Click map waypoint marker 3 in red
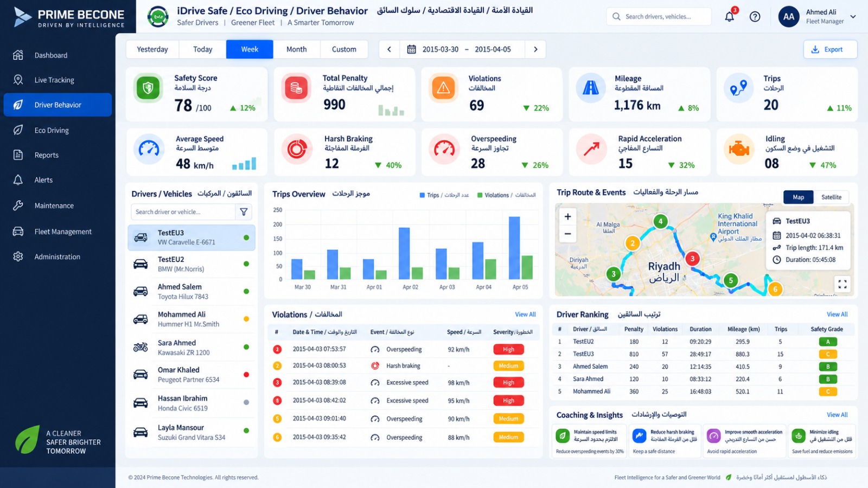The width and height of the screenshot is (868, 488). click(692, 259)
